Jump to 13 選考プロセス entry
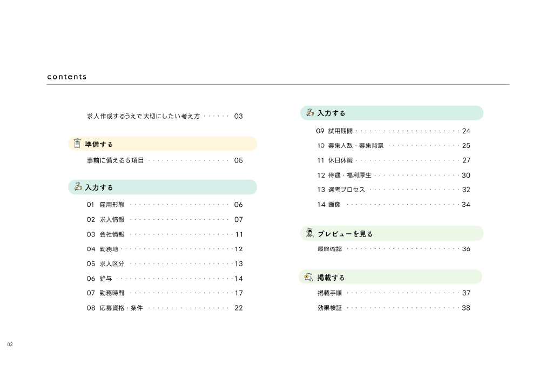The image size is (553, 392). [x=393, y=190]
